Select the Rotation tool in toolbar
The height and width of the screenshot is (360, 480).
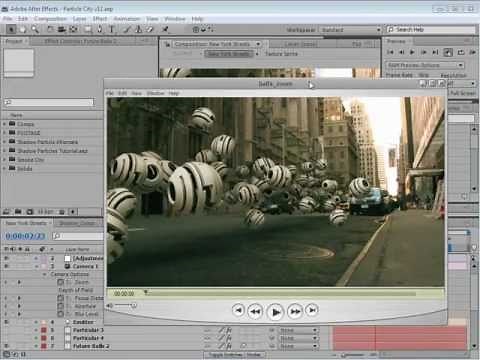(x=50, y=29)
